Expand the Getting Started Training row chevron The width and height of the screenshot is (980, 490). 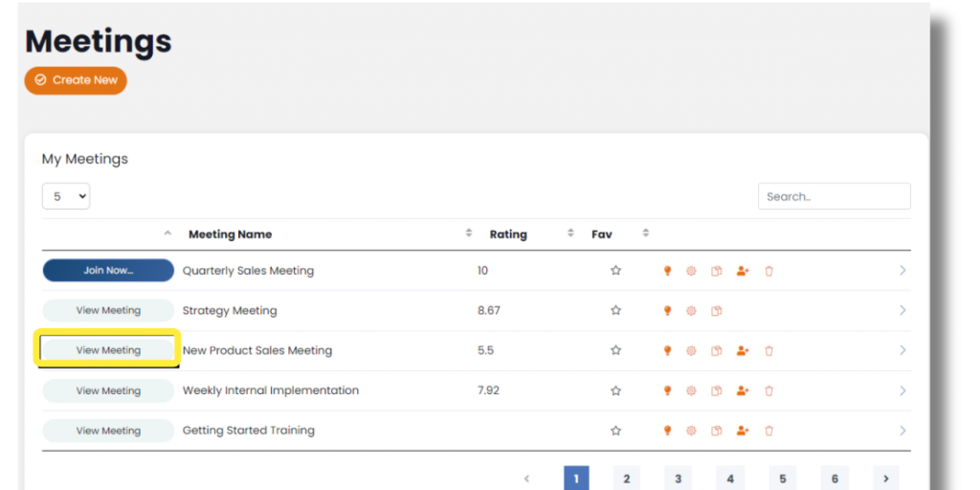[902, 432]
